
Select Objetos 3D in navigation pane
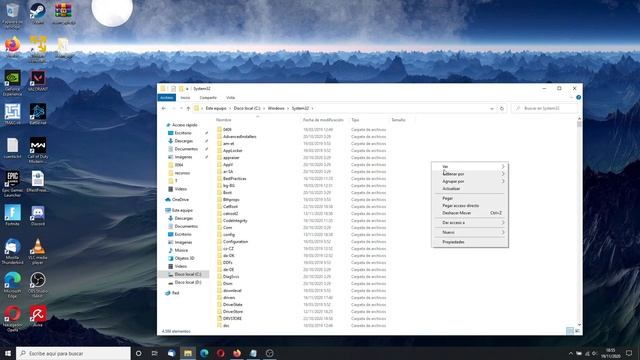click(184, 258)
